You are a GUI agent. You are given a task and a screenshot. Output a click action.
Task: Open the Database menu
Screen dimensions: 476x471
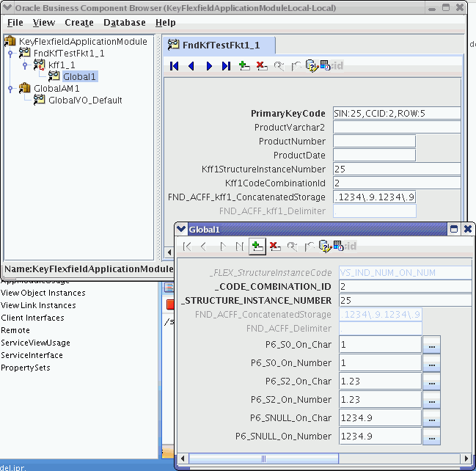point(125,23)
